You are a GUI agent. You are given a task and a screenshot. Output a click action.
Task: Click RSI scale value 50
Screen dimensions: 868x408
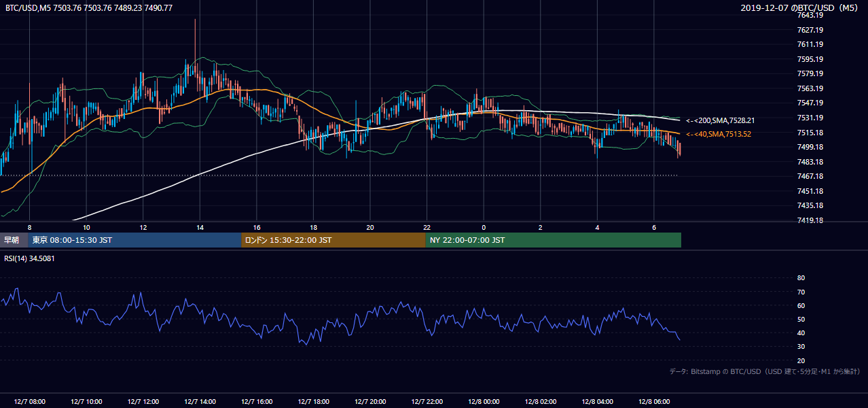(x=801, y=319)
